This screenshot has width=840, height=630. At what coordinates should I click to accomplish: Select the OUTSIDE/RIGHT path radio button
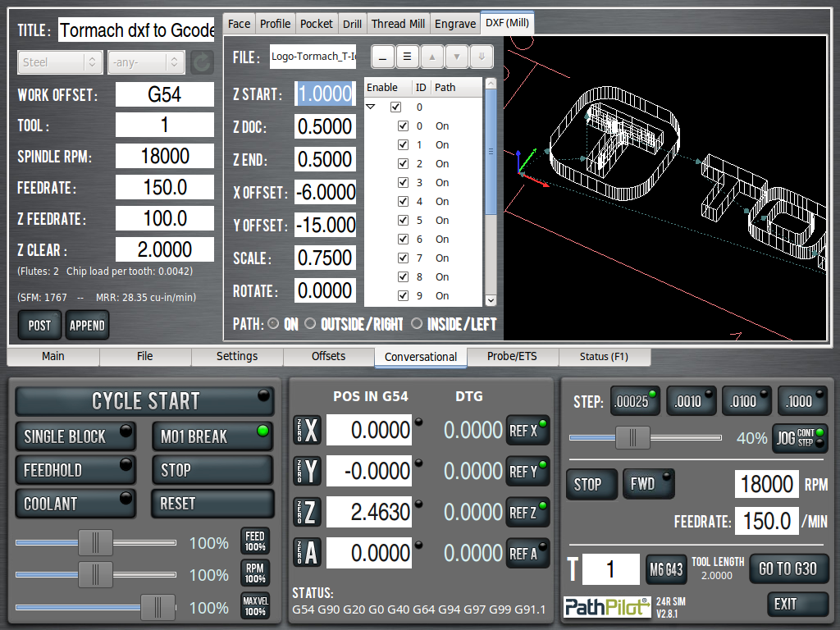tap(308, 324)
